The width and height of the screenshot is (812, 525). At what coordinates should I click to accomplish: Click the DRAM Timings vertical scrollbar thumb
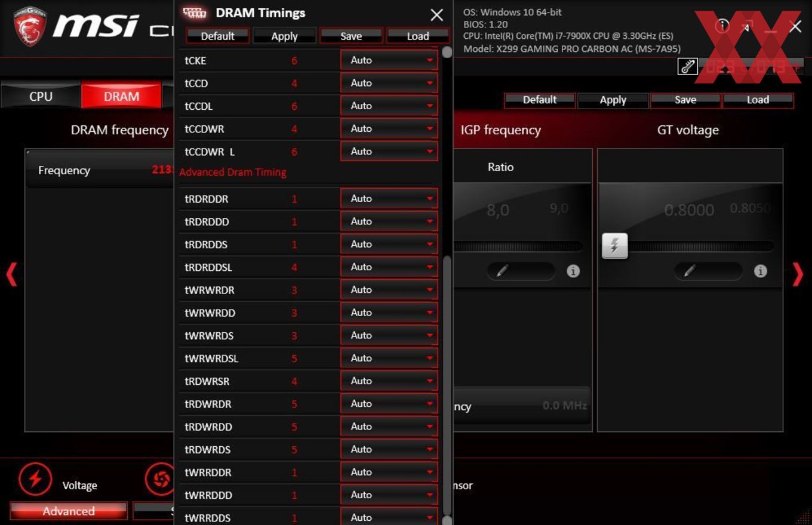447,385
